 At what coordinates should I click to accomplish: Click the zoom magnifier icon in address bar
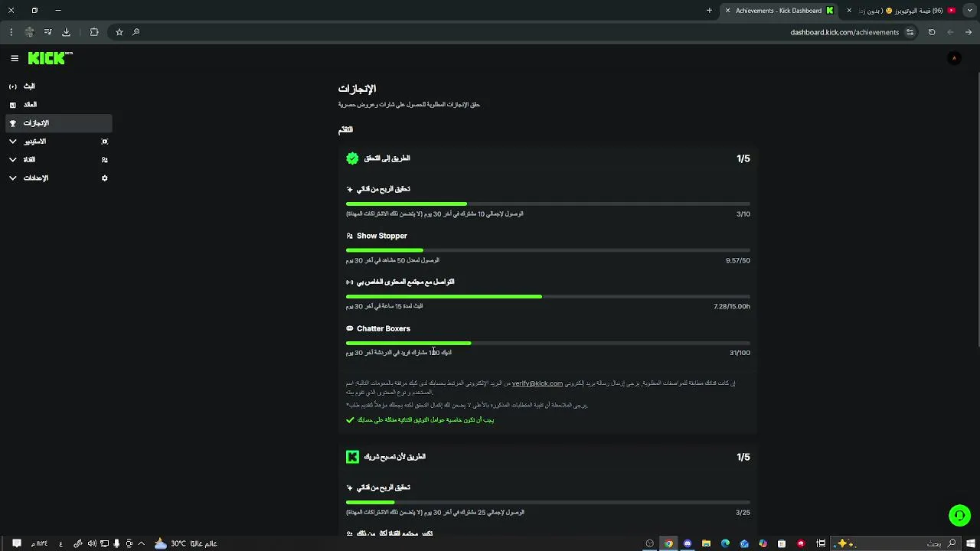coord(136,32)
